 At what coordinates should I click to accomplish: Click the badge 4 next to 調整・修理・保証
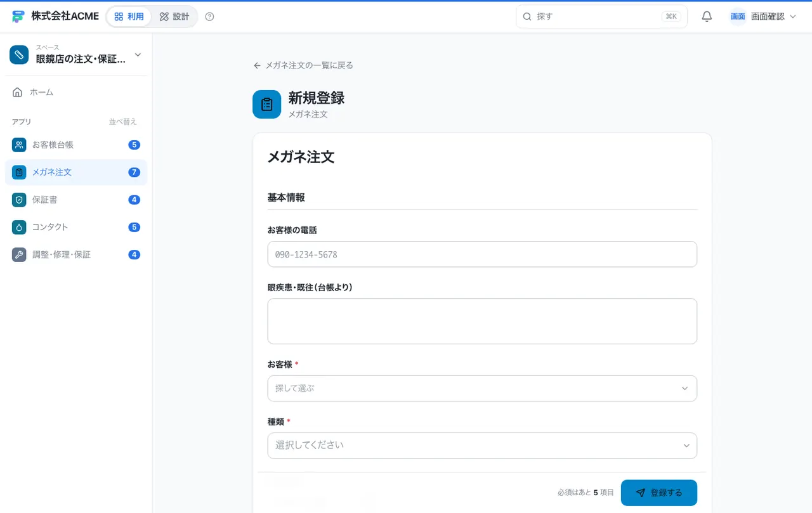pos(134,254)
